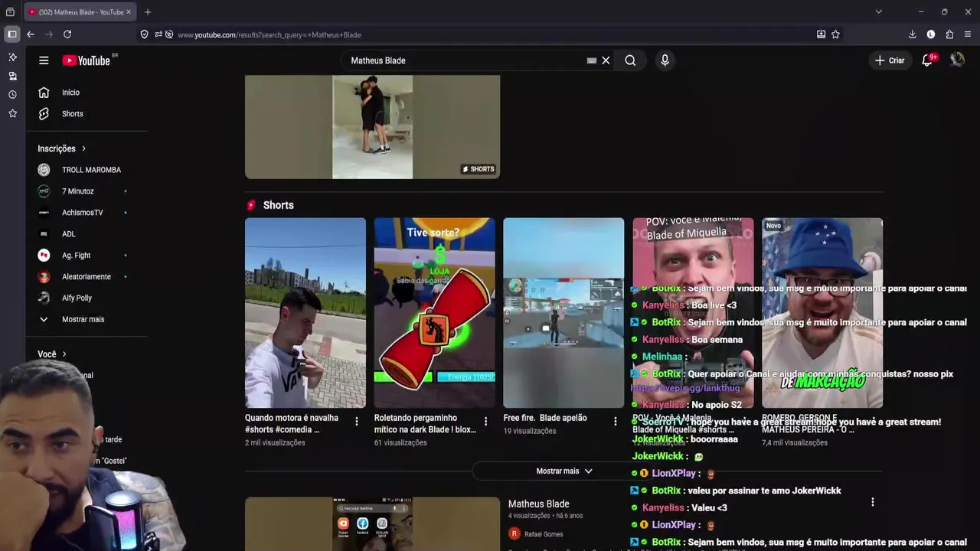The height and width of the screenshot is (551, 980).
Task: Toggle the browser sidebar panel button
Action: 12,34
